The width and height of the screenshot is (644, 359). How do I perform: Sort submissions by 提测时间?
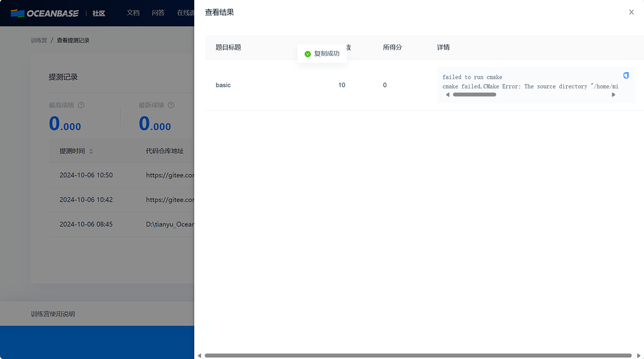[91, 151]
